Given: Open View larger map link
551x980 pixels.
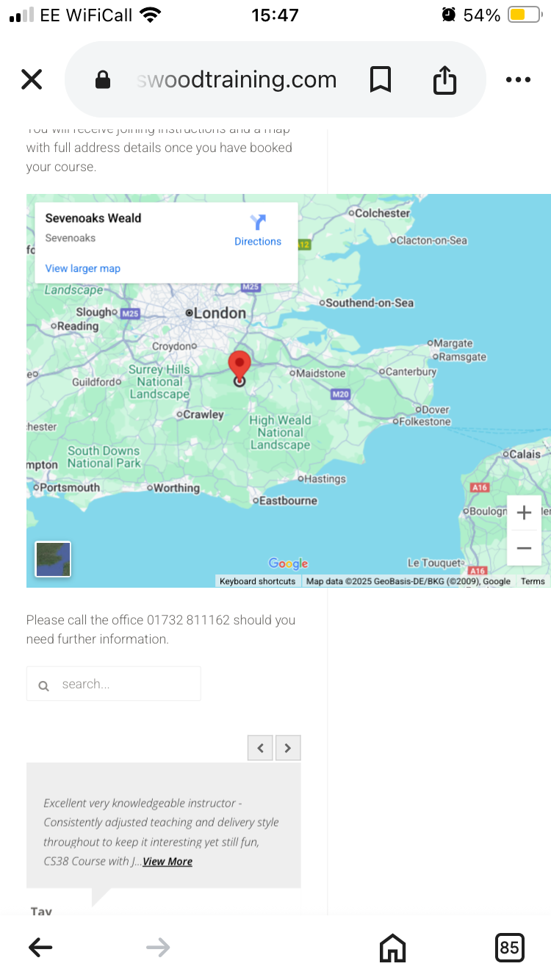Looking at the screenshot, I should (83, 268).
